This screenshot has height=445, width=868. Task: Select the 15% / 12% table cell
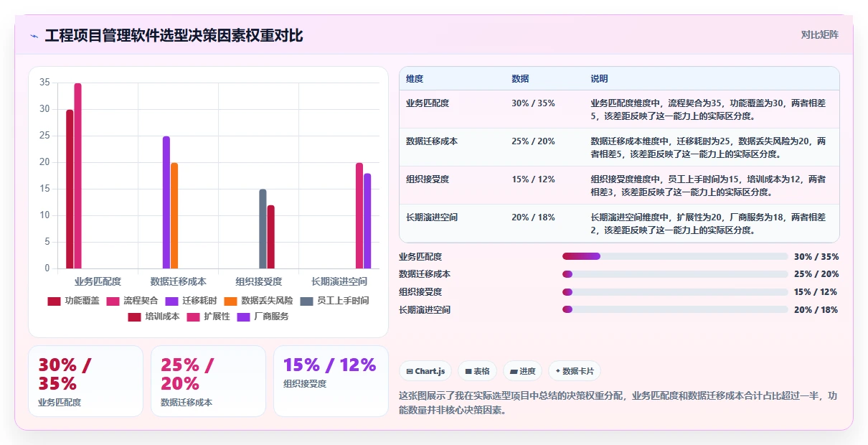coord(533,179)
